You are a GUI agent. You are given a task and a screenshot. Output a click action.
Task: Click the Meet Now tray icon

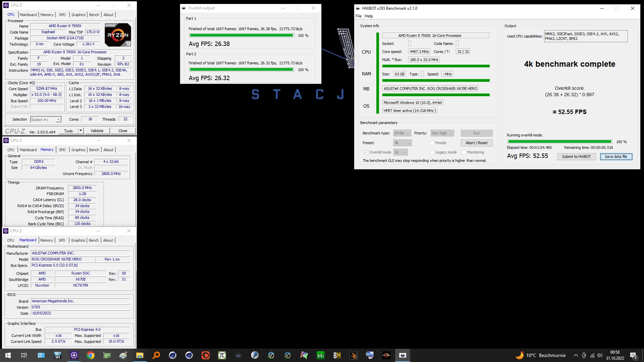pos(584,355)
